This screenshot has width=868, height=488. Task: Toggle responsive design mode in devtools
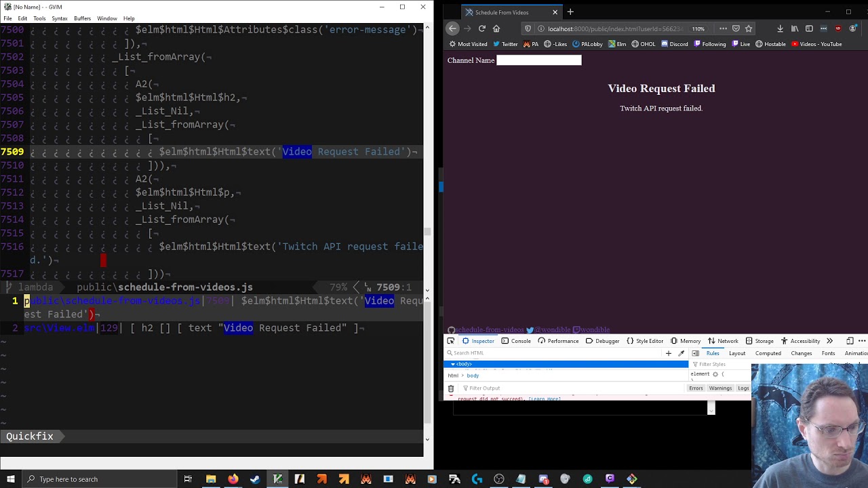850,341
